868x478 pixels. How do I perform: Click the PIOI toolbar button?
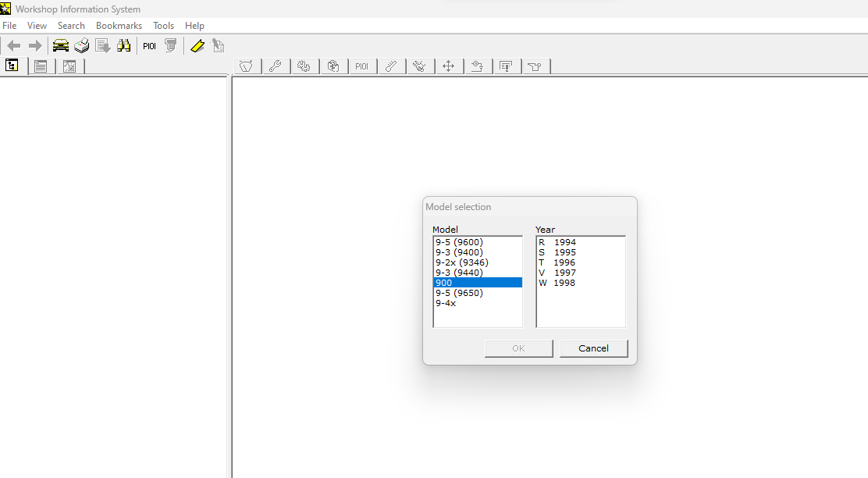[x=149, y=46]
